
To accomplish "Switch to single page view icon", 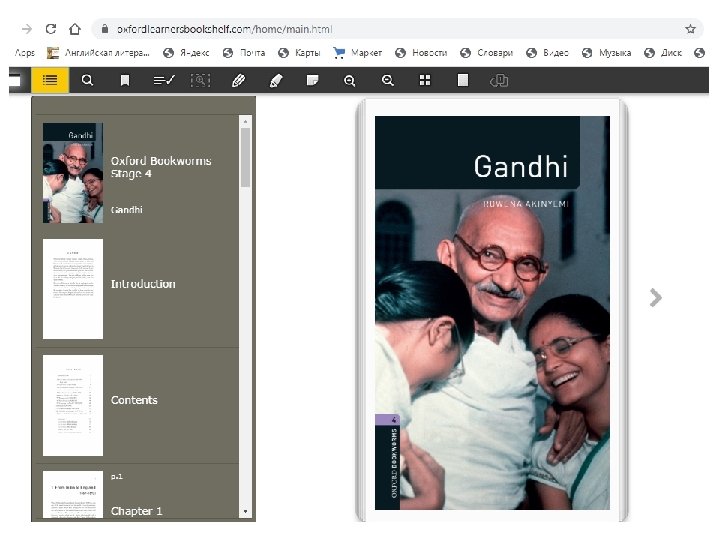I will [463, 80].
